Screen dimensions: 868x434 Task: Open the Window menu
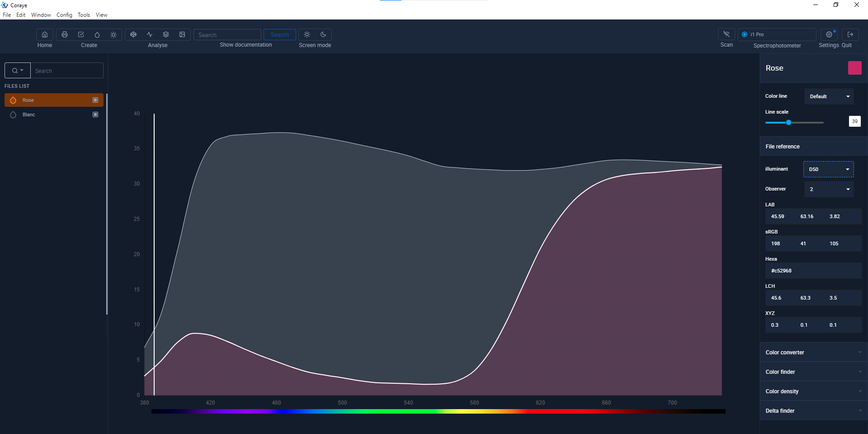[41, 15]
